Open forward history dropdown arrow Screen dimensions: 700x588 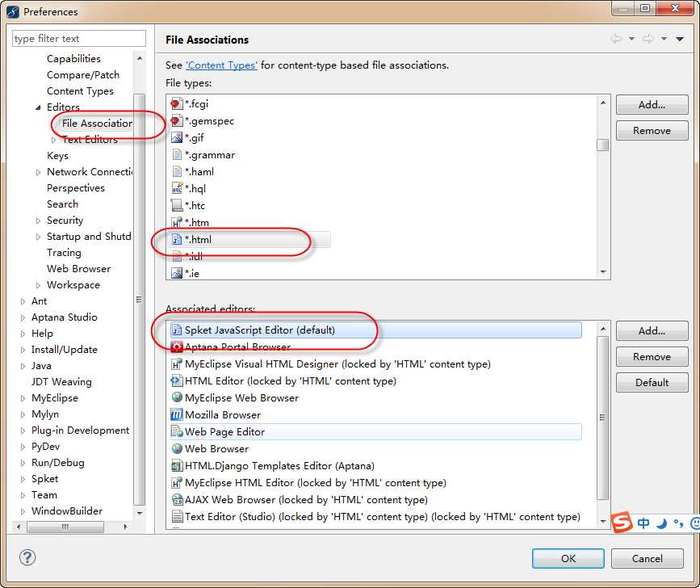tap(664, 40)
